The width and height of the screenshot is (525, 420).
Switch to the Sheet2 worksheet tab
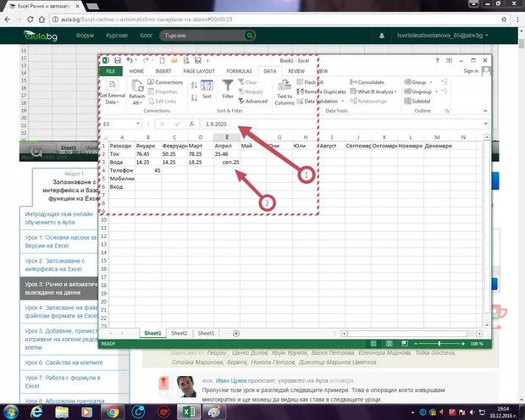point(179,334)
